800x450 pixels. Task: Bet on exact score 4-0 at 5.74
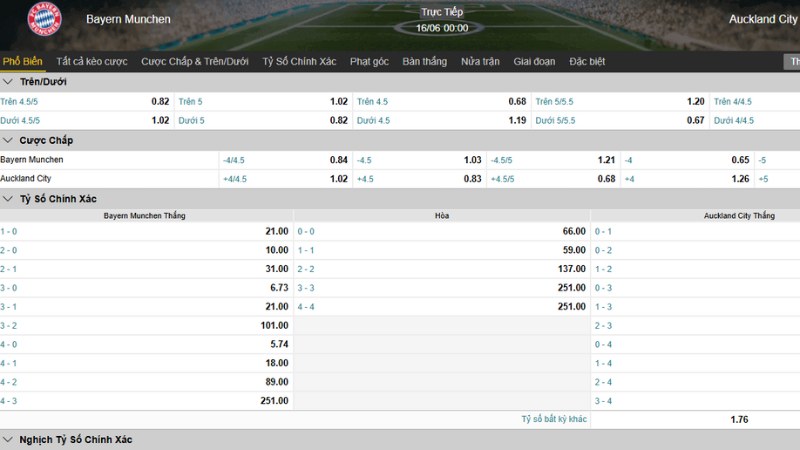pyautogui.click(x=146, y=344)
